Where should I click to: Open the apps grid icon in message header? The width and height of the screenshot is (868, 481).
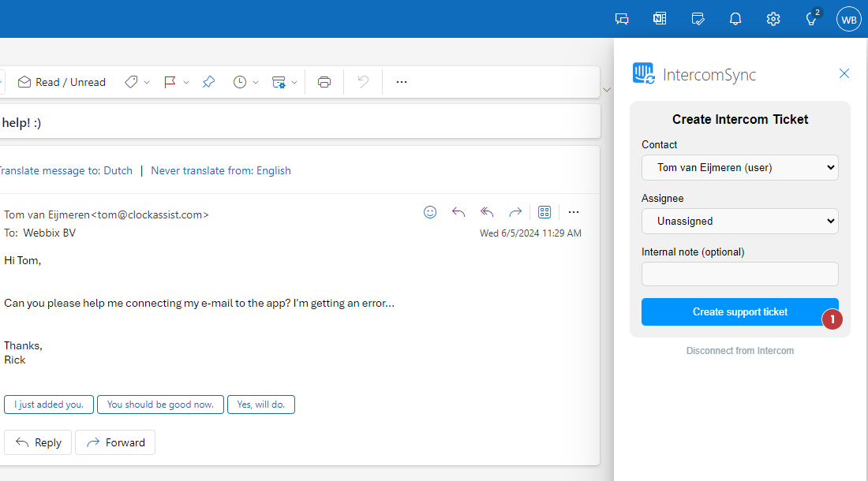(x=544, y=212)
